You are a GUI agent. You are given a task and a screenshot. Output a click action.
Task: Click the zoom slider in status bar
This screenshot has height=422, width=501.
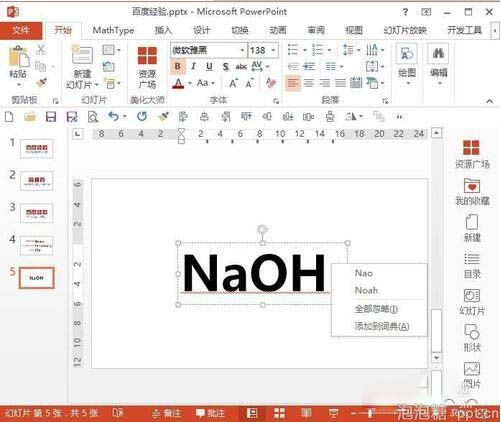(x=370, y=413)
